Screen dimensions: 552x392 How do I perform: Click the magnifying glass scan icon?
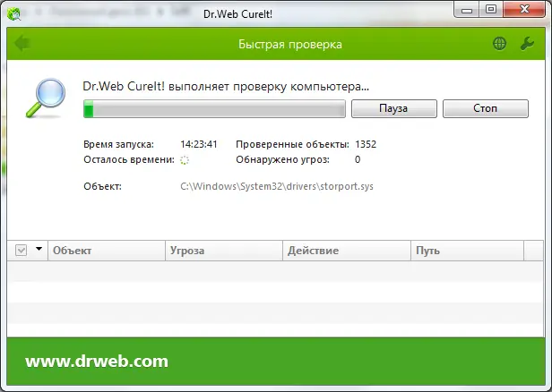46,98
